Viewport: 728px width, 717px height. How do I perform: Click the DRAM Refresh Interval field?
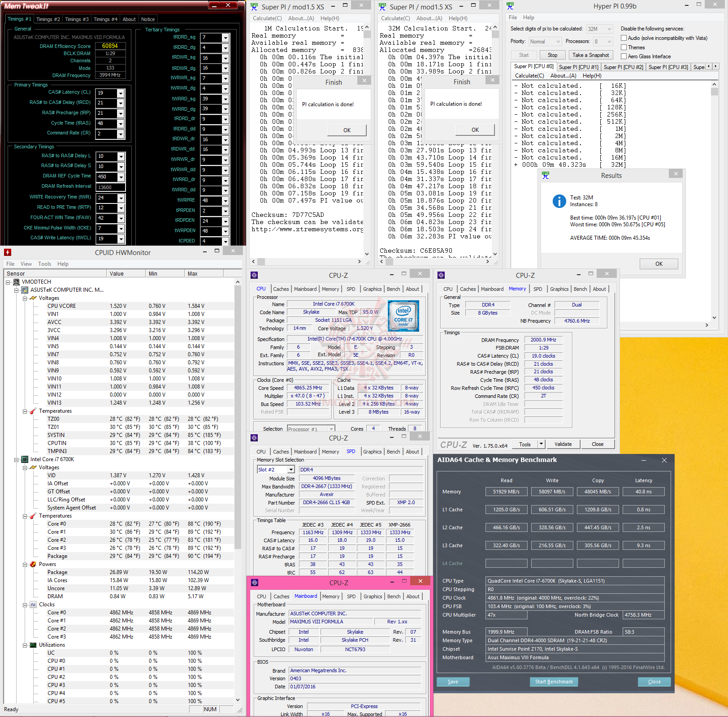[x=110, y=187]
